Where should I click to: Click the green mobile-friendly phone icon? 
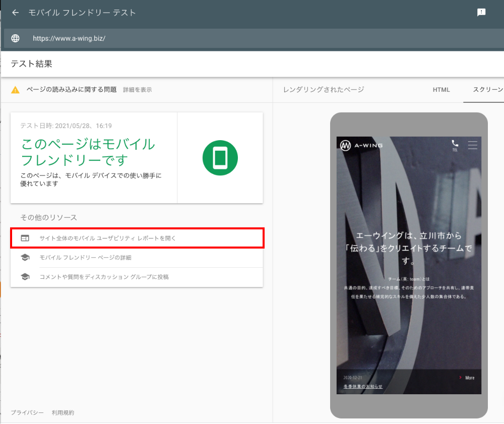click(x=220, y=158)
